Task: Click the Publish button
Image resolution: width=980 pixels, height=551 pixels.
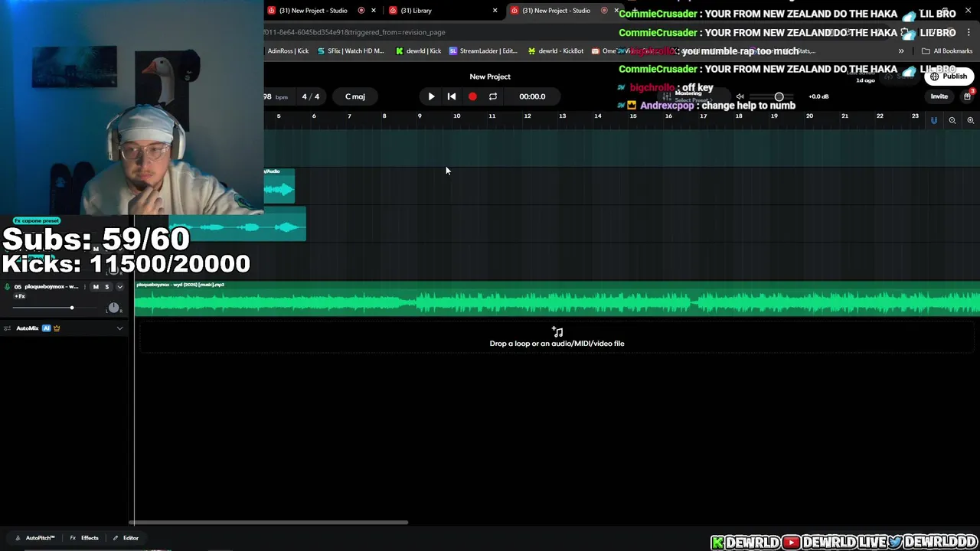Action: [x=948, y=77]
